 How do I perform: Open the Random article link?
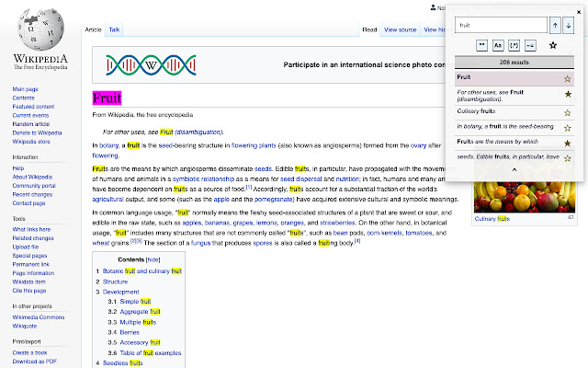[x=31, y=123]
